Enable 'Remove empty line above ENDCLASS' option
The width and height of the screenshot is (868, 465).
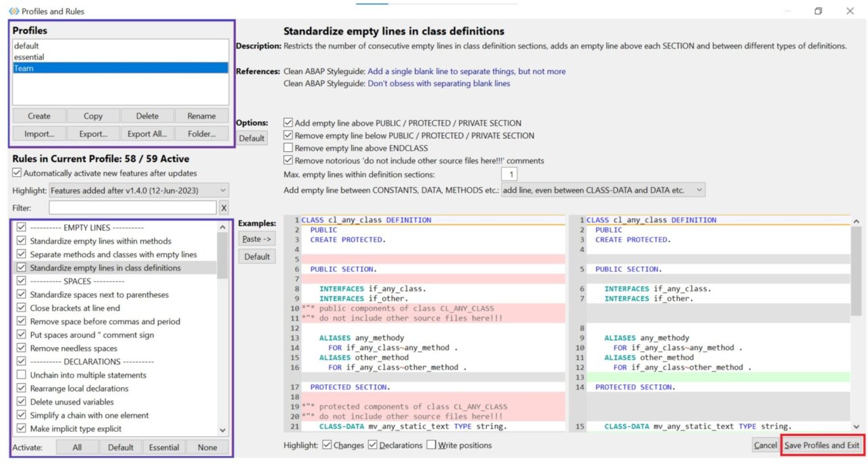[288, 148]
